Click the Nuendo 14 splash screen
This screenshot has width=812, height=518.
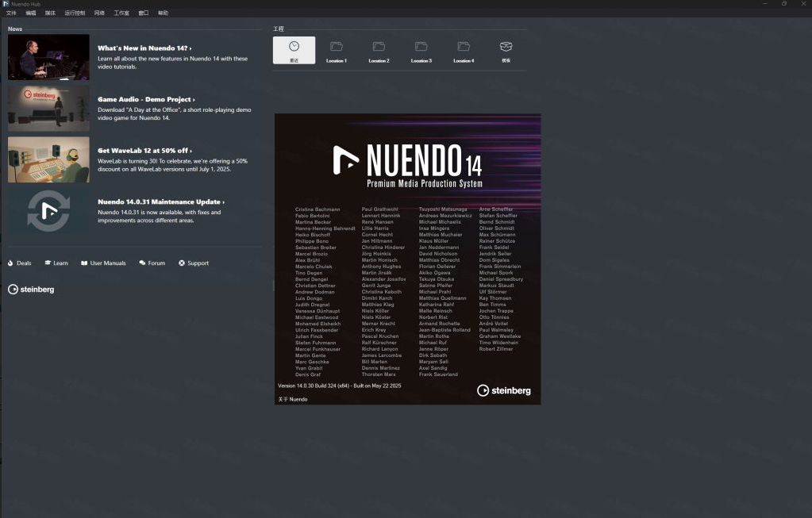coord(407,259)
